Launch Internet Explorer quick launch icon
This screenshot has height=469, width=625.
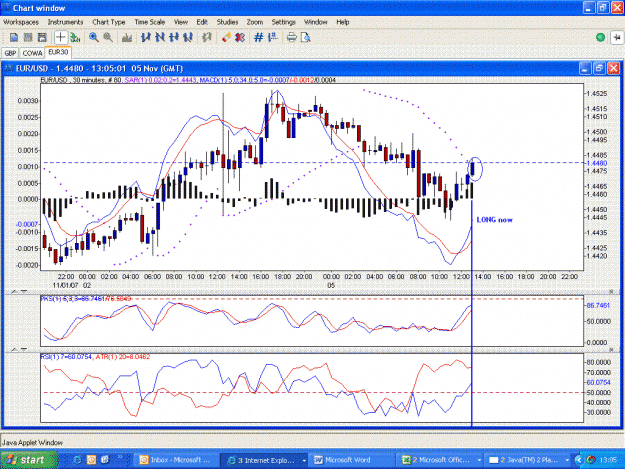coord(77,460)
